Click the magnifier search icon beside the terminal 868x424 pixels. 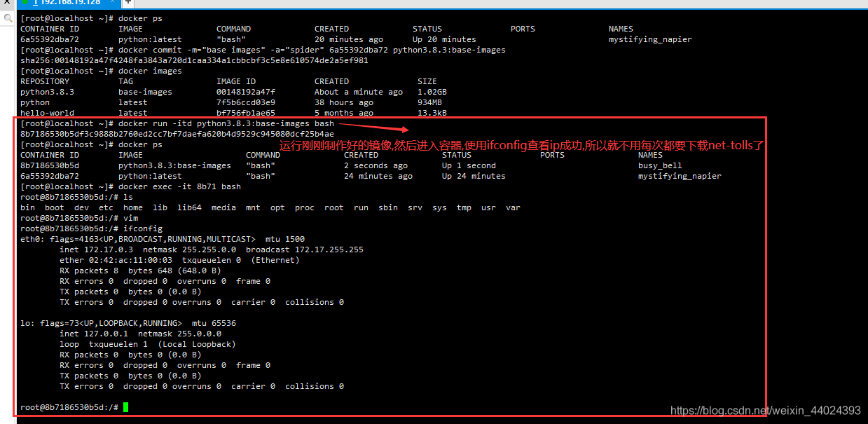pyautogui.click(x=8, y=19)
